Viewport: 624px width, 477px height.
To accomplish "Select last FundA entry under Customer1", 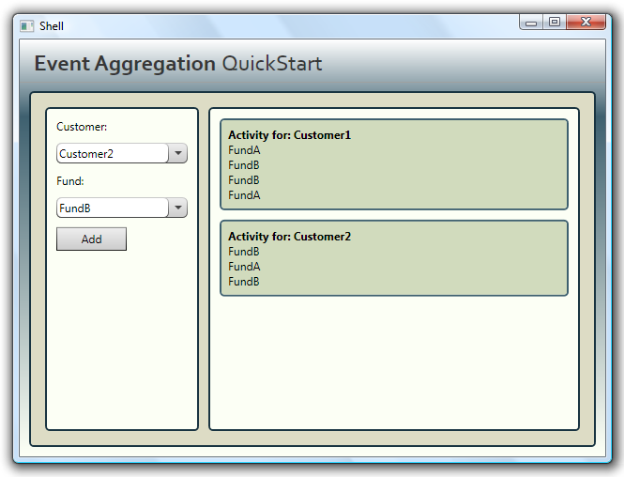I will [244, 195].
